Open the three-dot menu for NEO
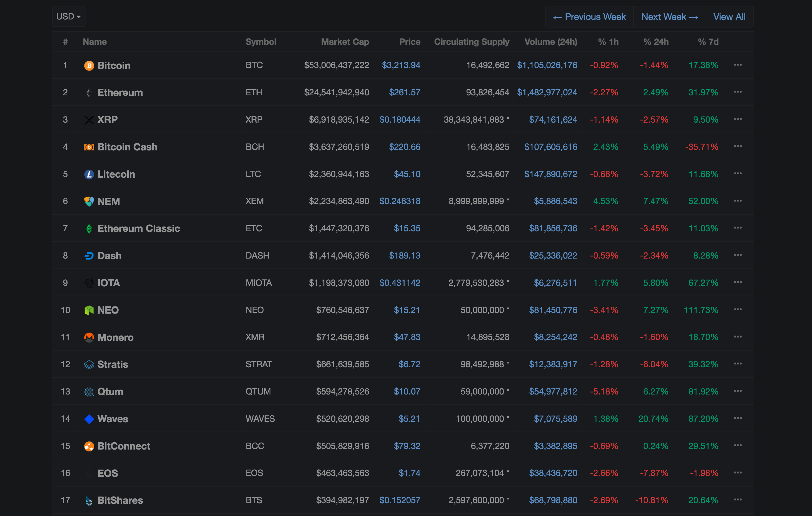The height and width of the screenshot is (516, 812). click(738, 309)
